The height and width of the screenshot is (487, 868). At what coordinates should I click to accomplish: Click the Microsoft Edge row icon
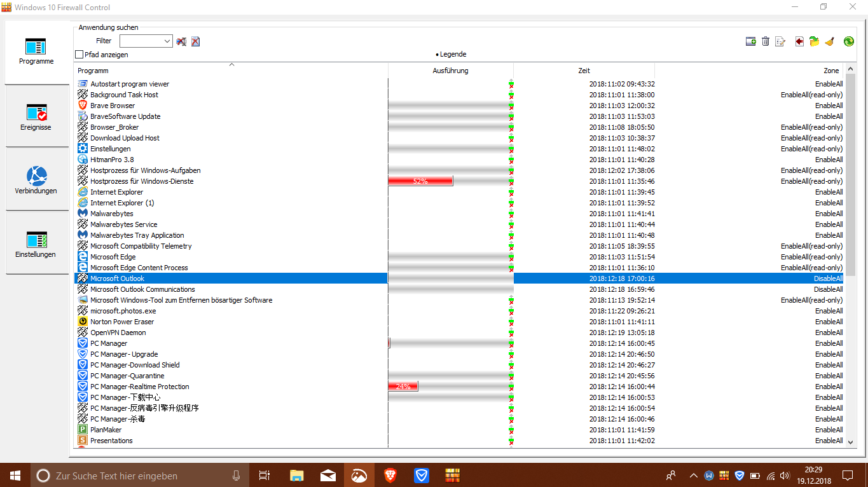tap(83, 257)
